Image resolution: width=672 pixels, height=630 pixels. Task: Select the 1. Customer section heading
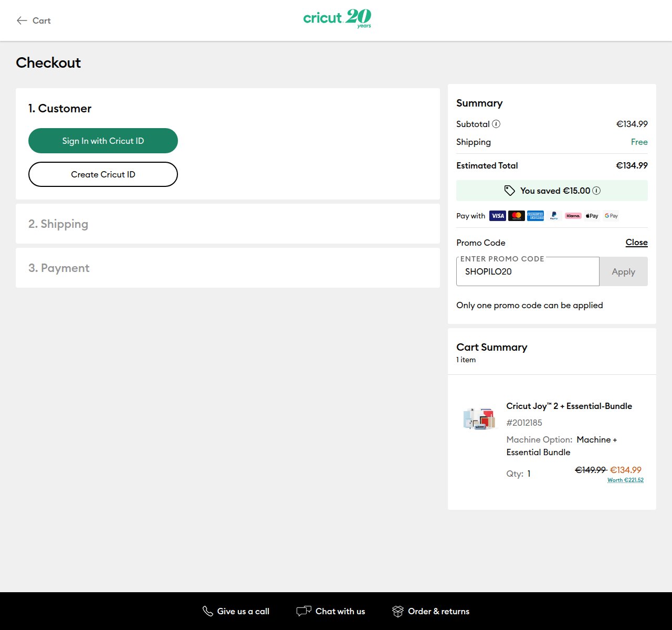click(x=60, y=108)
